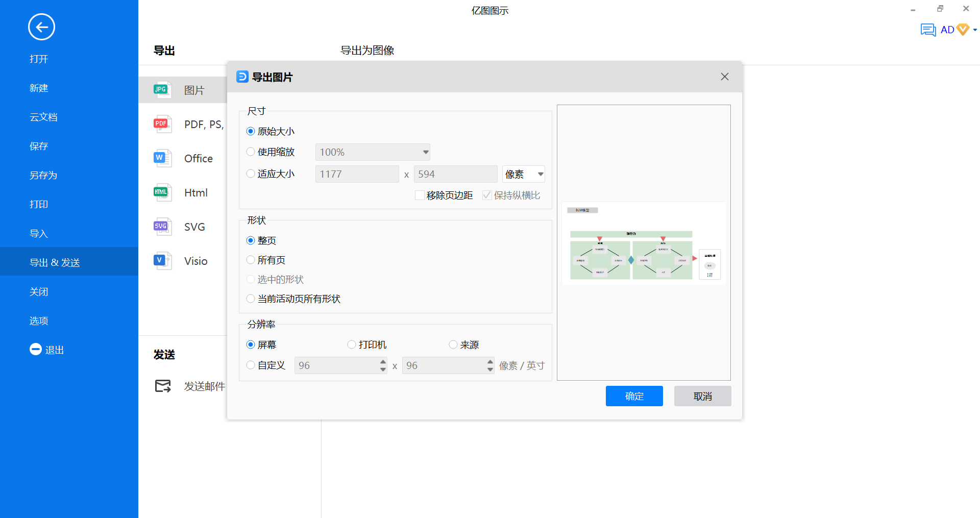Open the 像素 unit dropdown
Image resolution: width=980 pixels, height=518 pixels.
524,174
